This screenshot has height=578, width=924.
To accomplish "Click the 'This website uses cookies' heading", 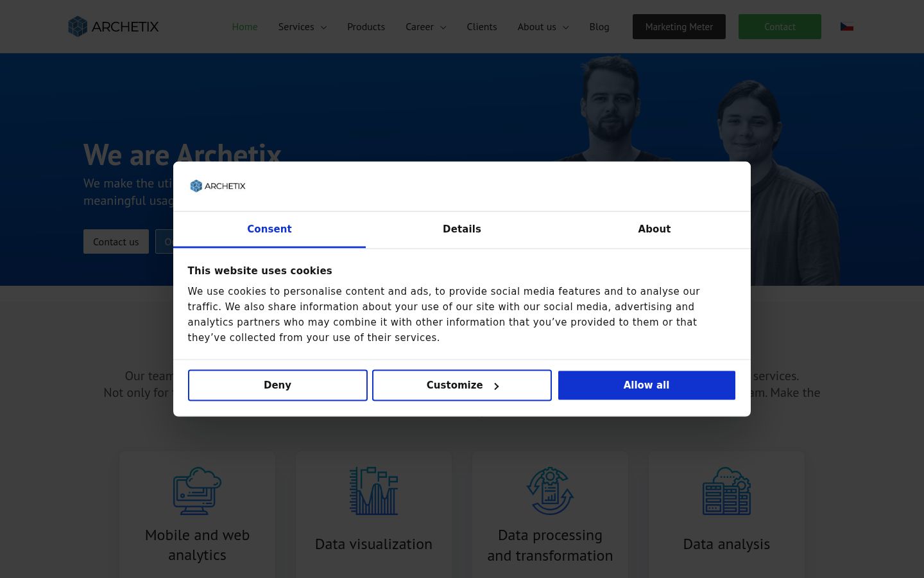I will [x=260, y=271].
